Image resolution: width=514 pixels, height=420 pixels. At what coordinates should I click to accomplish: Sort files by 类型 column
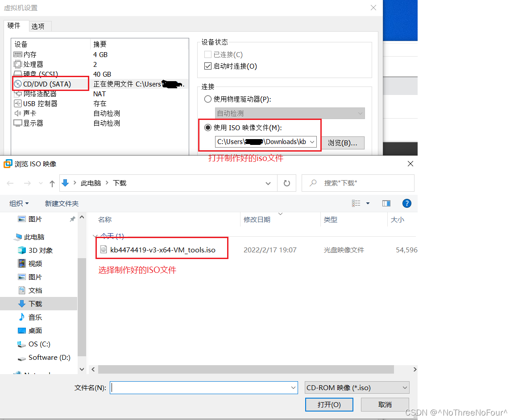[331, 219]
